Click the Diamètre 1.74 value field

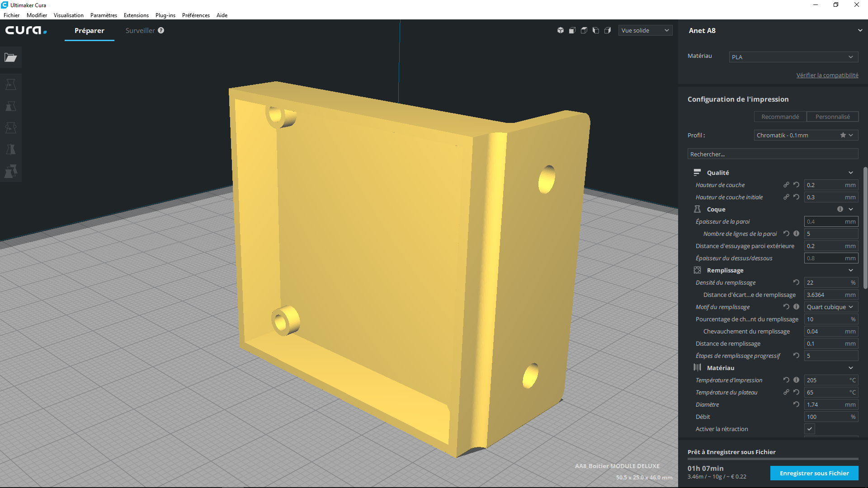[831, 404]
